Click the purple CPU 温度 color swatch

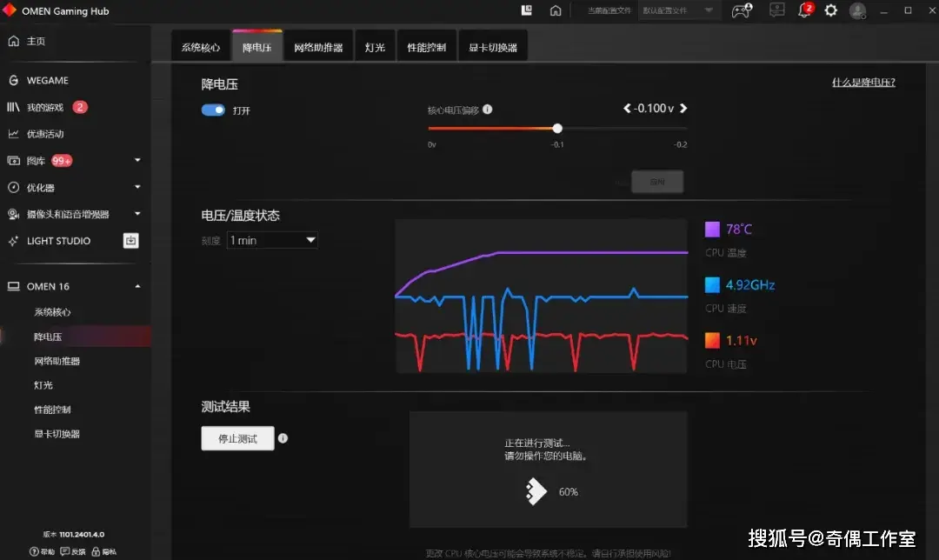click(x=712, y=230)
